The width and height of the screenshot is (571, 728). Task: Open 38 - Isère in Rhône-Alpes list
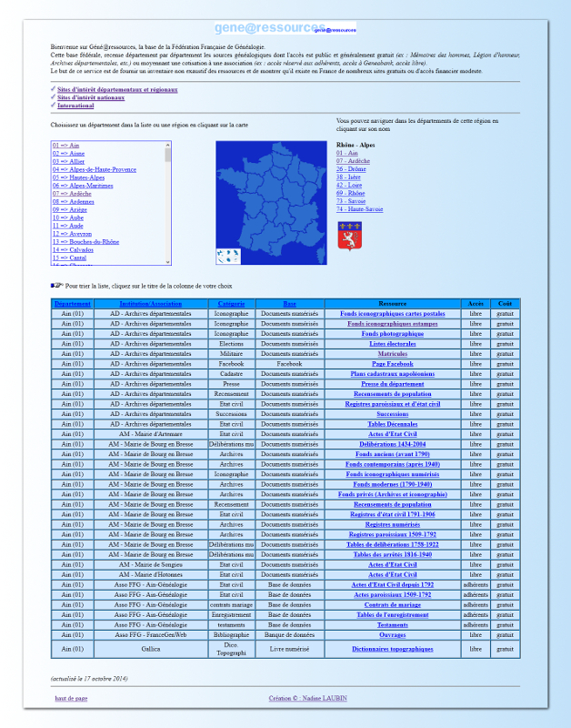(348, 177)
